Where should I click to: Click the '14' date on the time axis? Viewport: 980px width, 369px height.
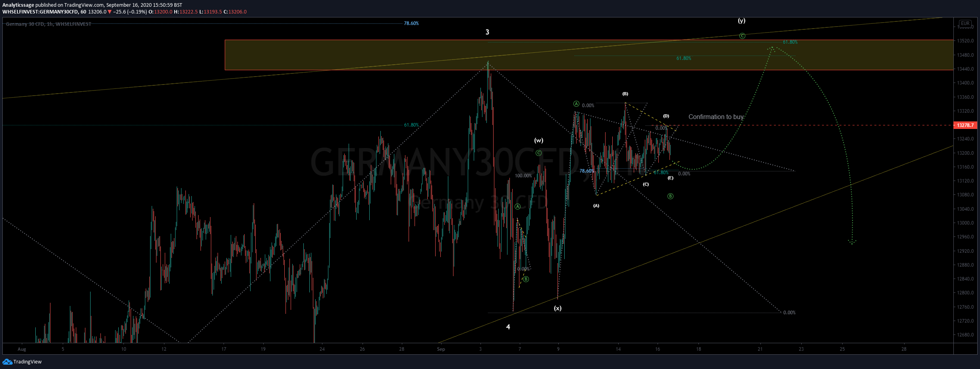(x=618, y=349)
